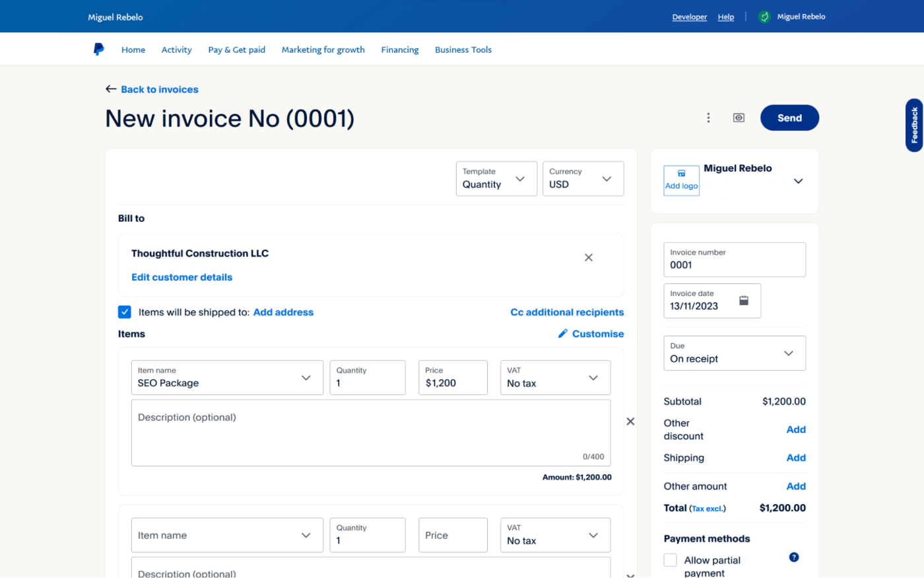Expand the SEO Package item name dropdown

coord(227,377)
